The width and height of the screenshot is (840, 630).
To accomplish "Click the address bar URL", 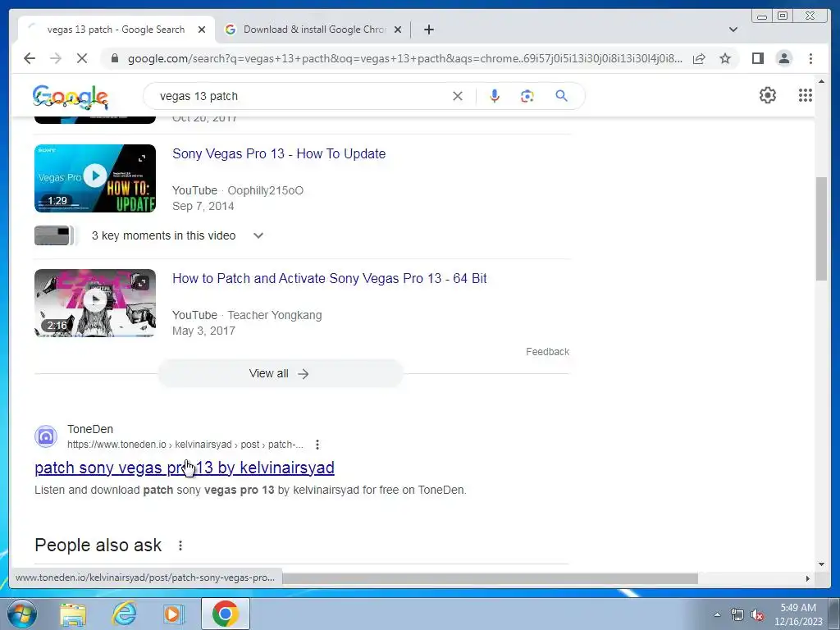I will pos(405,58).
